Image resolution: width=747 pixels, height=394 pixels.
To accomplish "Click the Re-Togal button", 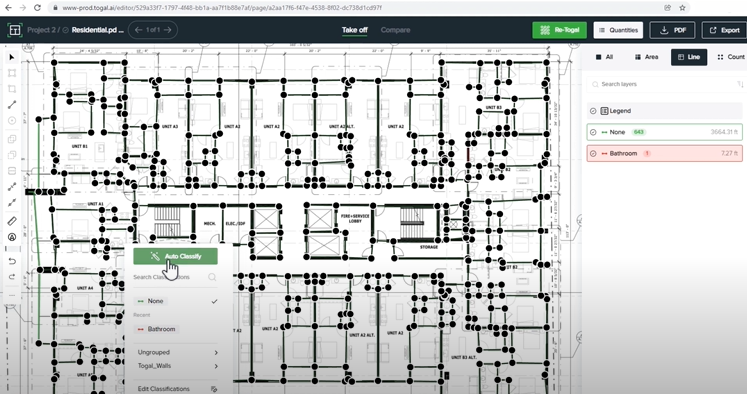I will [x=559, y=30].
